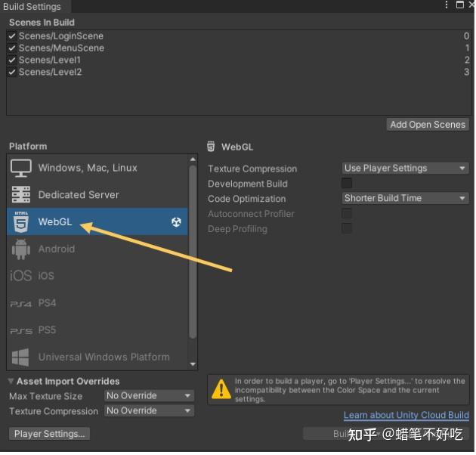
Task: Open the Shorter Build Time dropdown
Action: pos(406,199)
